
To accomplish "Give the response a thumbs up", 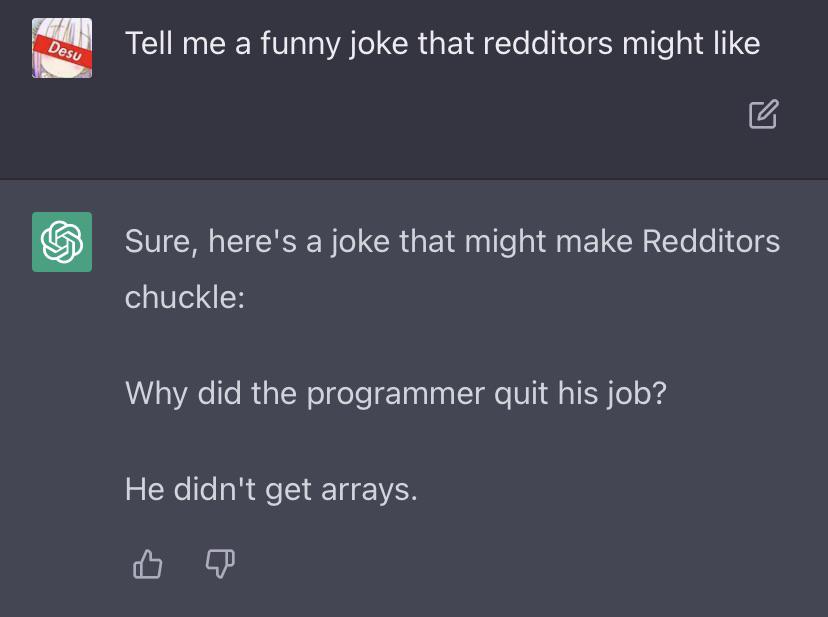I will click(x=147, y=564).
